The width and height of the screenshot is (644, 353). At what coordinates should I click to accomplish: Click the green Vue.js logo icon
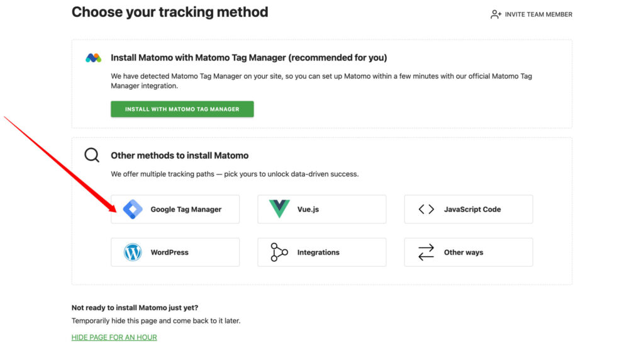coord(279,210)
